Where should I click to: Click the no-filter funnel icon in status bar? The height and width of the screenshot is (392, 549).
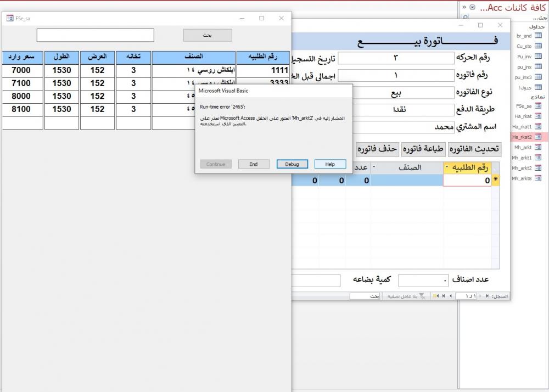[x=422, y=296]
